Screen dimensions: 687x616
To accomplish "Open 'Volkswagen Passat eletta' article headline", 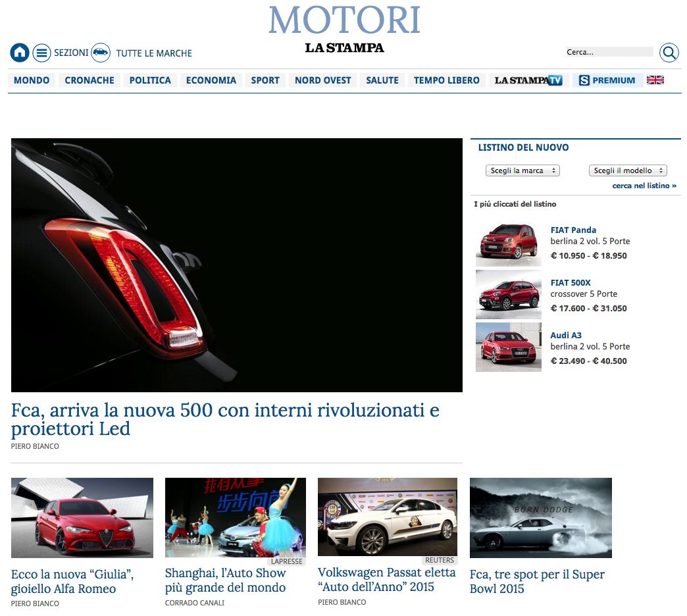I will 387,580.
